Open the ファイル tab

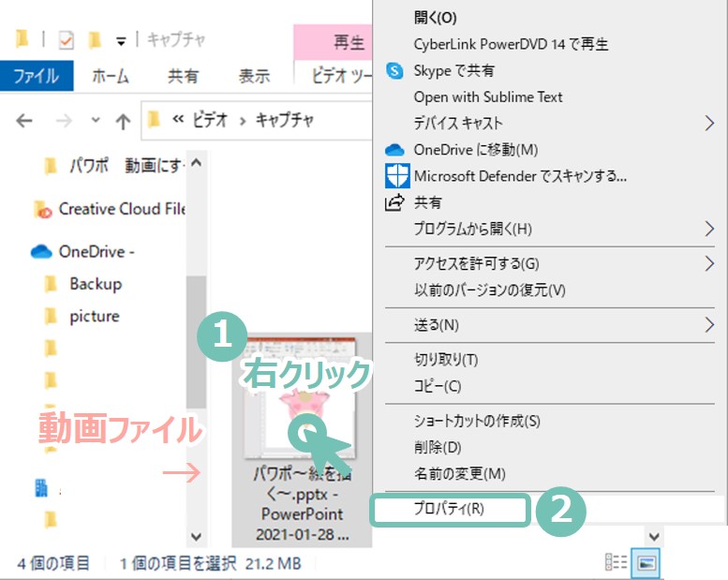tap(37, 76)
